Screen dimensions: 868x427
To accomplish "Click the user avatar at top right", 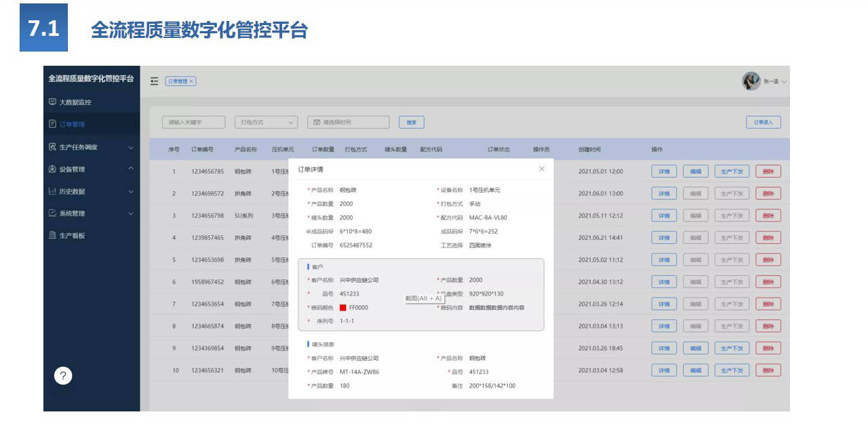I will pos(751,81).
